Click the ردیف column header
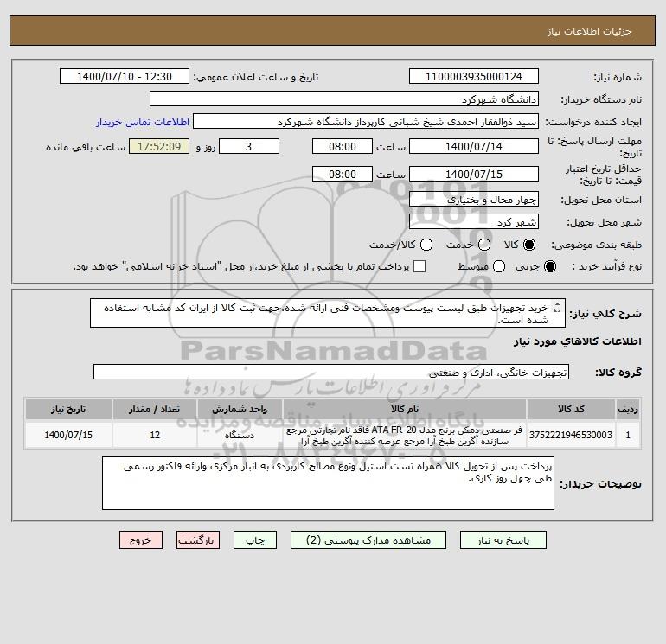The image size is (666, 644). click(x=628, y=409)
